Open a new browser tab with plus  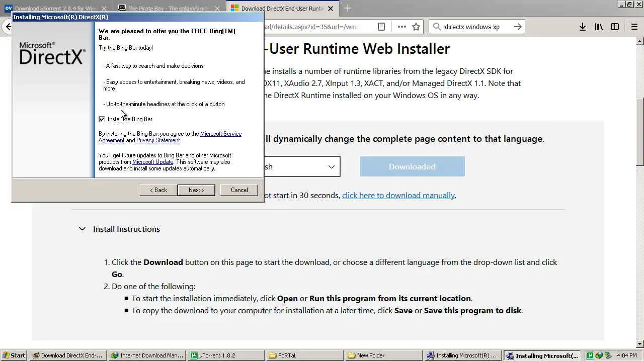347,8
